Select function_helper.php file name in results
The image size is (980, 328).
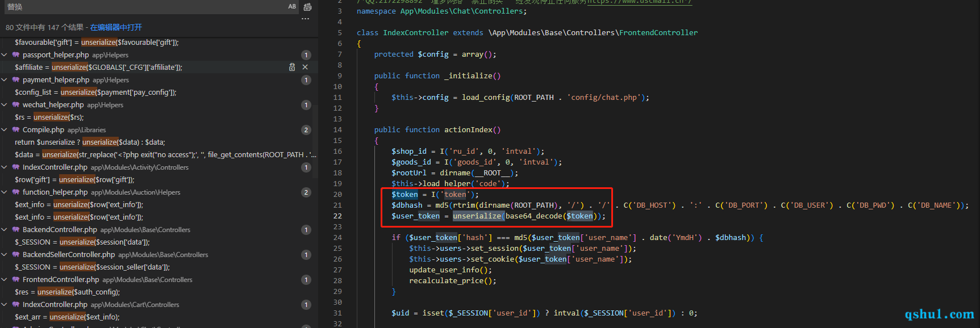[55, 192]
